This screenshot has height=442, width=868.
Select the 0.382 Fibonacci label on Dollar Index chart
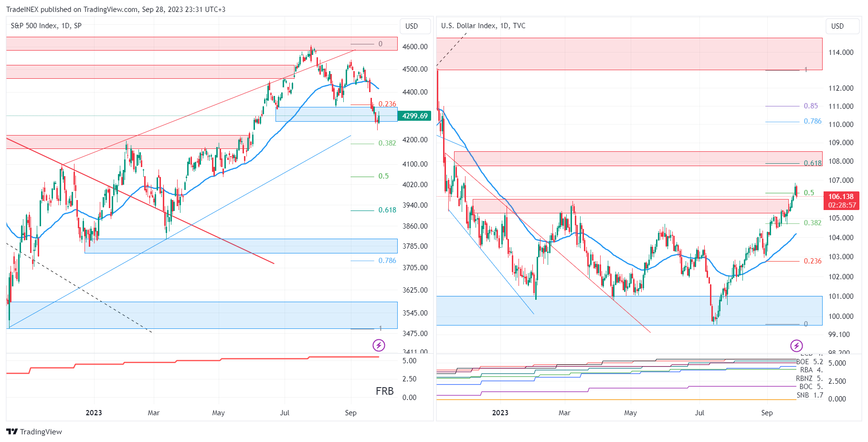(813, 223)
